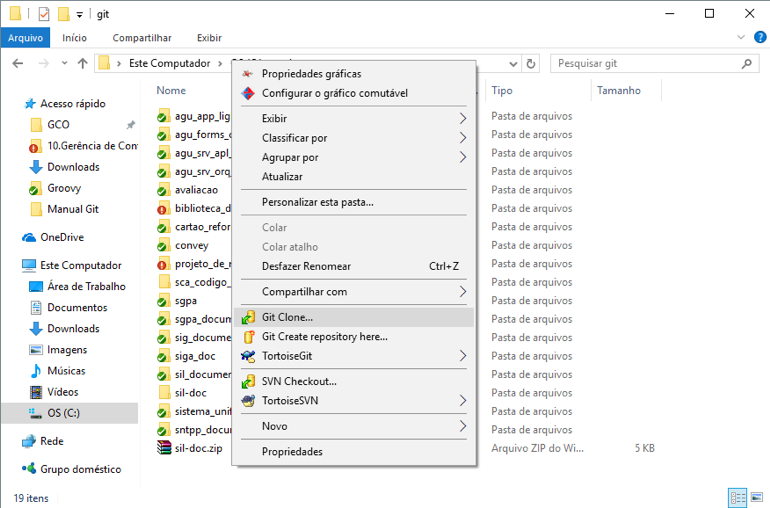Viewport: 770px width, 508px height.
Task: Open the recent locations dropdown arrow
Action: (64, 63)
